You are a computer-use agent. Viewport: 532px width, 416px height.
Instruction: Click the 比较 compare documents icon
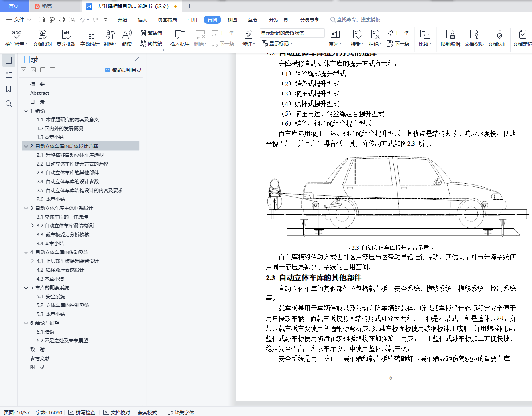(425, 35)
